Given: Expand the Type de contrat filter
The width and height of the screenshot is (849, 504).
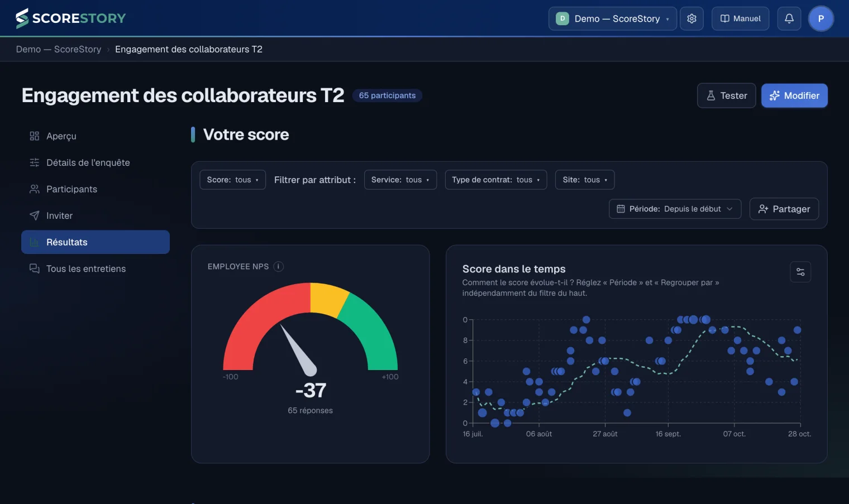Looking at the screenshot, I should (x=496, y=180).
